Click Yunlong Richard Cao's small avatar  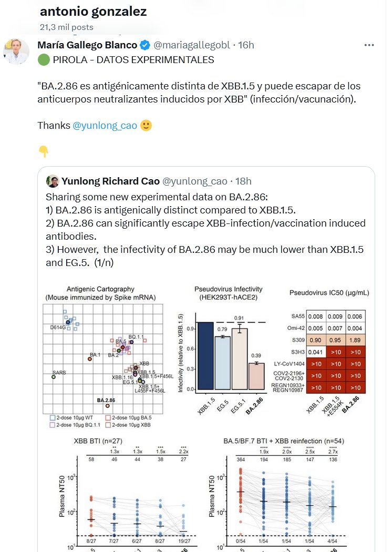click(52, 181)
